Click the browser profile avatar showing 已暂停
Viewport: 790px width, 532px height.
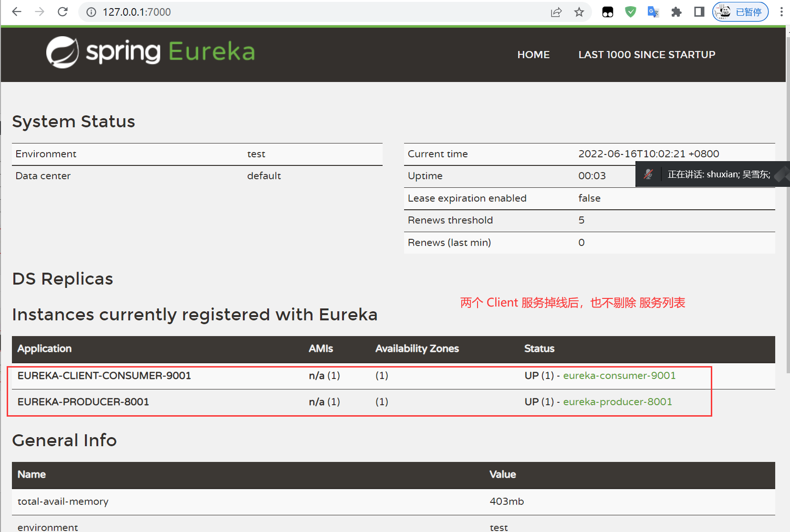[740, 11]
